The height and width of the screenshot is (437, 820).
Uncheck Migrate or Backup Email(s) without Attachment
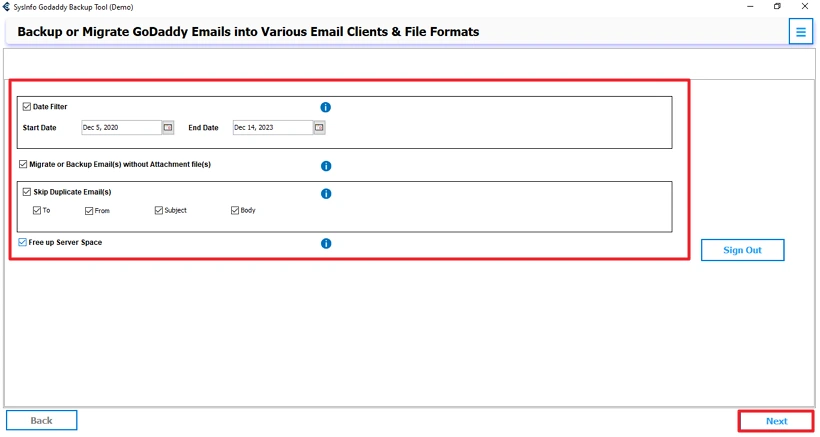point(23,164)
